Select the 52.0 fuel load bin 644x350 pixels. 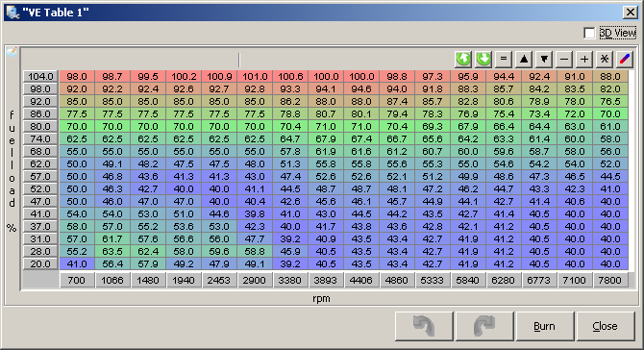(x=40, y=189)
